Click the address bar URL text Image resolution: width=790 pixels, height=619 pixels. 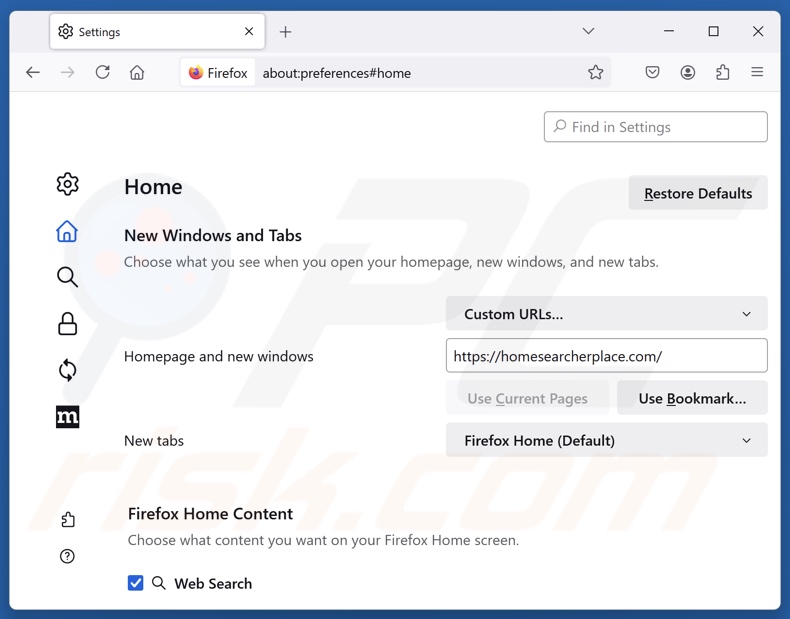(337, 73)
